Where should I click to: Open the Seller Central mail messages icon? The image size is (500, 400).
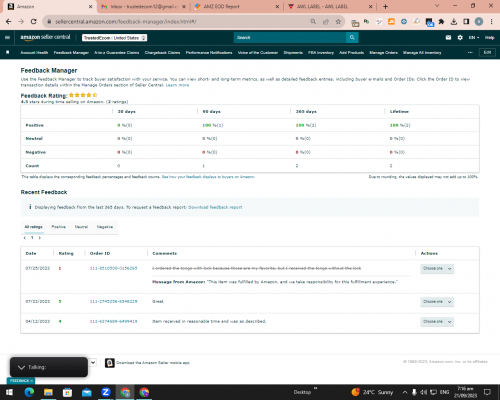(448, 38)
